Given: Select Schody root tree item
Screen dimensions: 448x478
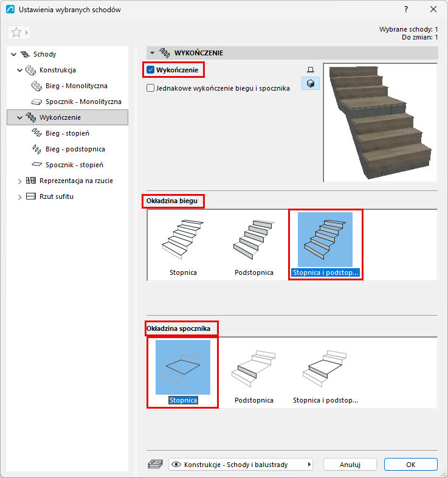Looking at the screenshot, I should [44, 54].
